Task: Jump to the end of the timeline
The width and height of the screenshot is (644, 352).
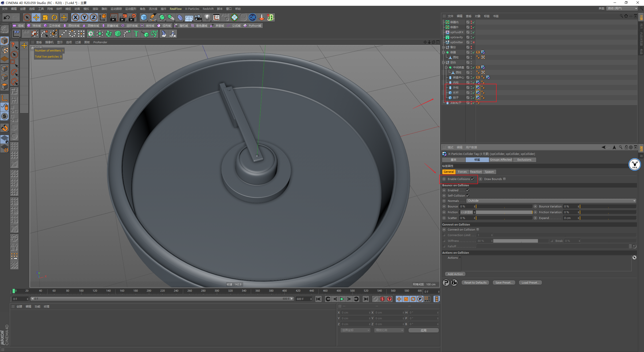Action: (x=366, y=299)
